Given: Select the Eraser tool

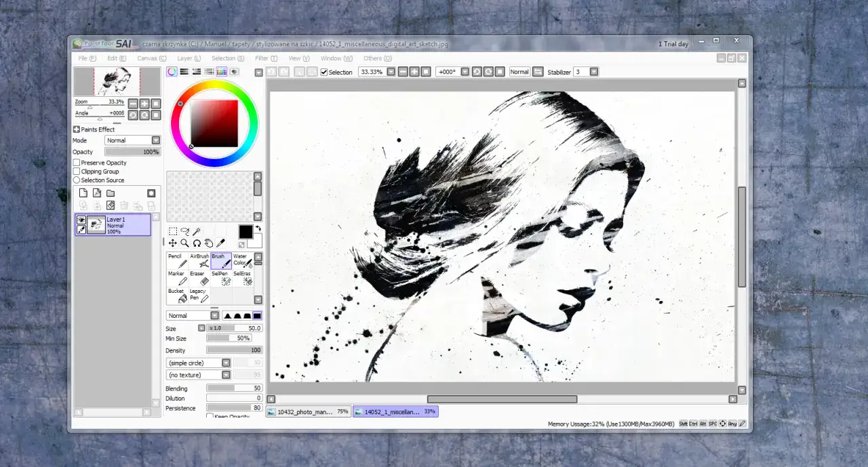Looking at the screenshot, I should pyautogui.click(x=200, y=279).
